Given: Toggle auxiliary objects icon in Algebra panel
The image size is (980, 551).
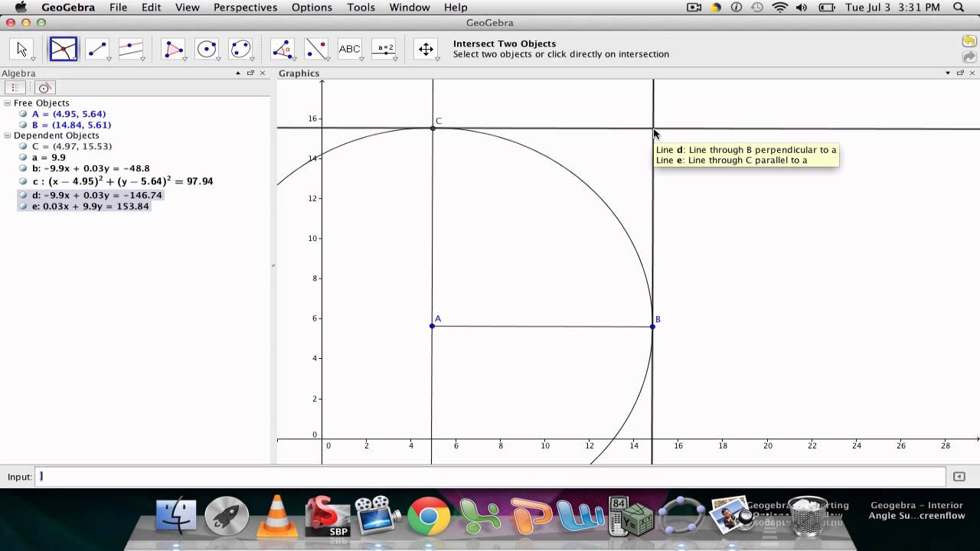Looking at the screenshot, I should pos(16,88).
